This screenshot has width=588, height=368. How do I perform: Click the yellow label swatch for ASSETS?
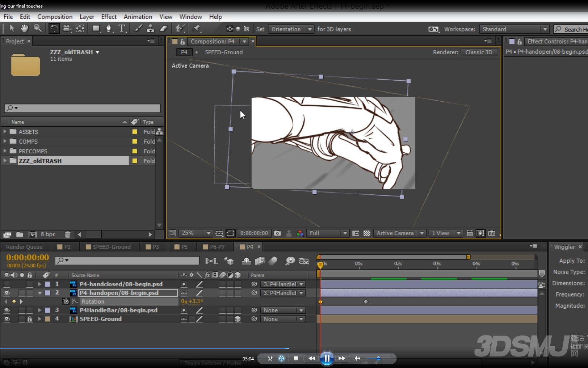click(135, 132)
